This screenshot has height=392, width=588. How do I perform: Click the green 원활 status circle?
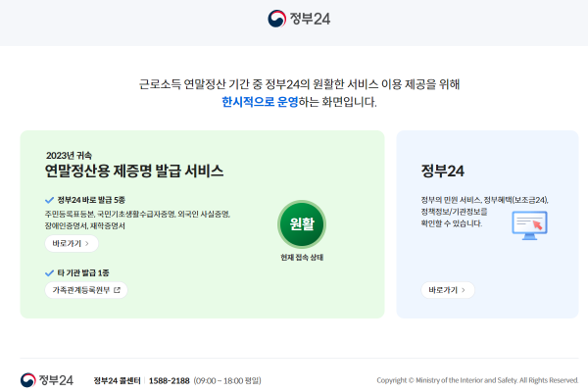pyautogui.click(x=301, y=223)
